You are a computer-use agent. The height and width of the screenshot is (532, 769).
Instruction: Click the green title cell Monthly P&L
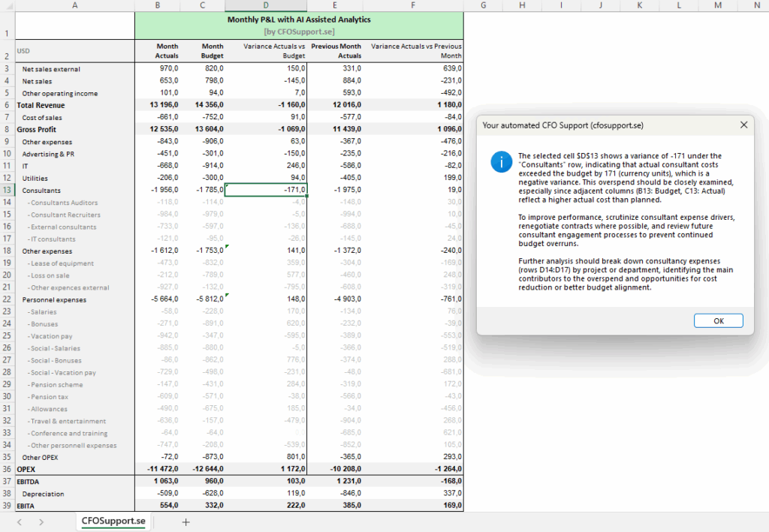coord(299,25)
